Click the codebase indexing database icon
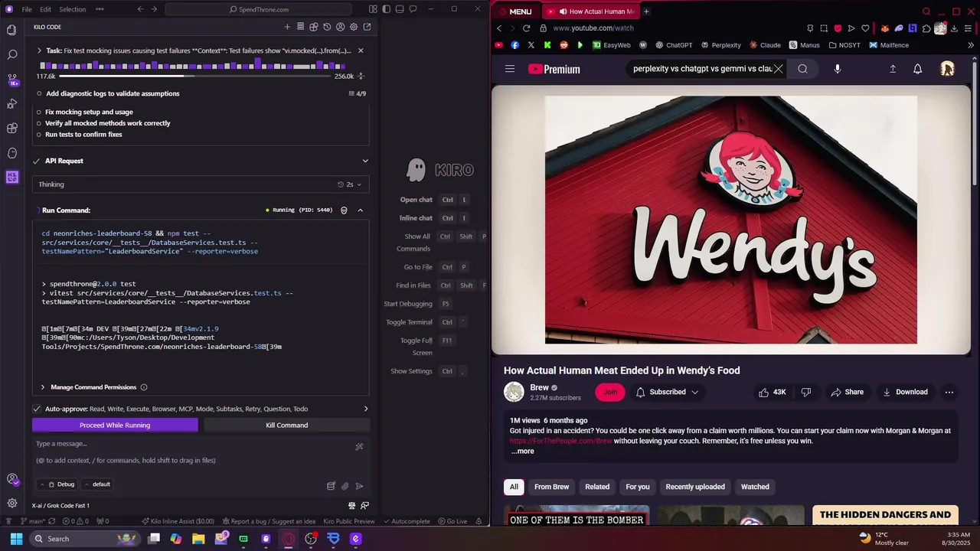The width and height of the screenshot is (980, 551). [331, 486]
